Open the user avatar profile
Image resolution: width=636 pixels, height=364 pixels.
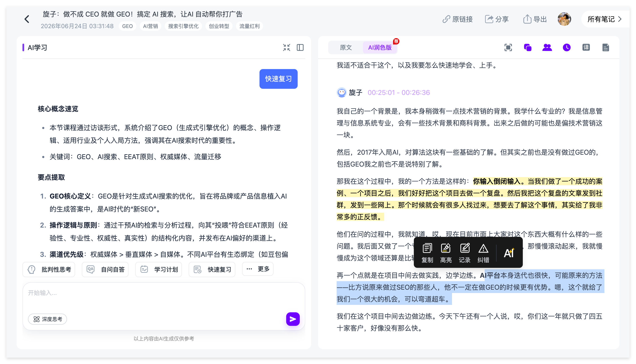pos(564,19)
